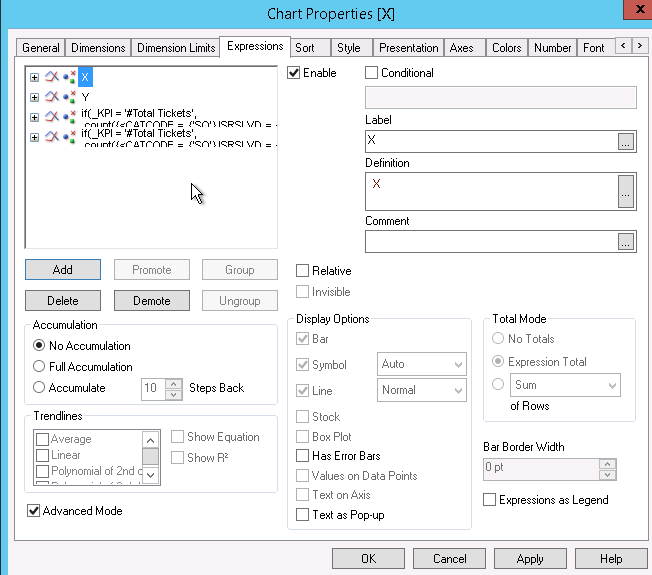
Task: Click the line chart icon beside expression Y
Action: pos(52,97)
